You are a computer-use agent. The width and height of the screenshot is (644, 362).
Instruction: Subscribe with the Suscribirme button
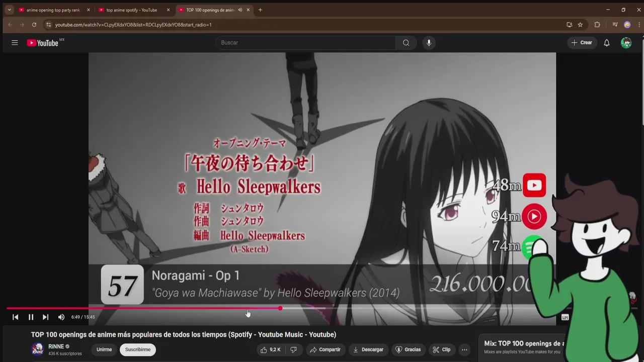click(138, 349)
